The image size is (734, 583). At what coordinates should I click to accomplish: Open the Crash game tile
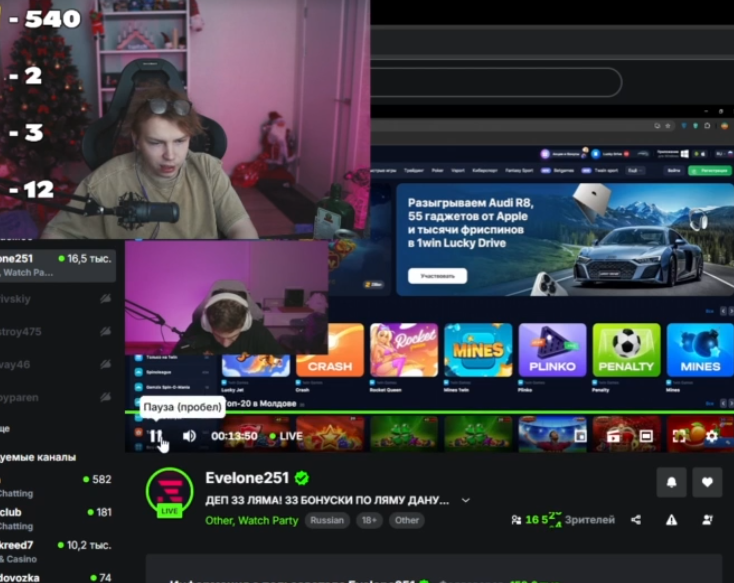(x=330, y=350)
